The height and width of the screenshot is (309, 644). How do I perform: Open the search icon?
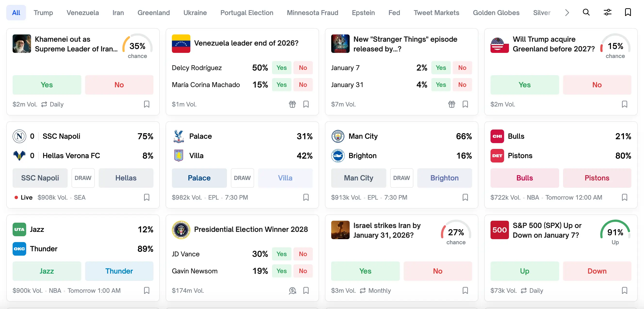tap(586, 12)
